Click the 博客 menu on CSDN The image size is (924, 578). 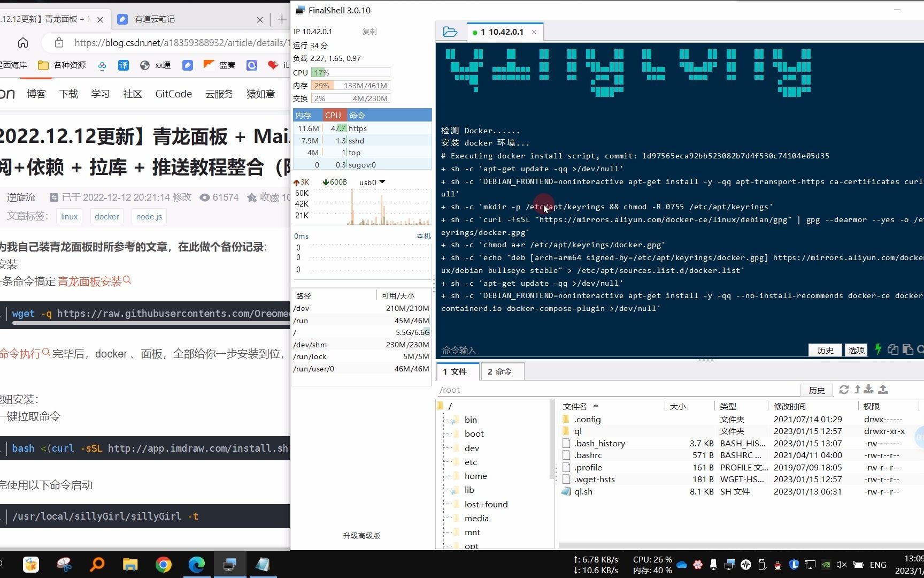tap(36, 94)
